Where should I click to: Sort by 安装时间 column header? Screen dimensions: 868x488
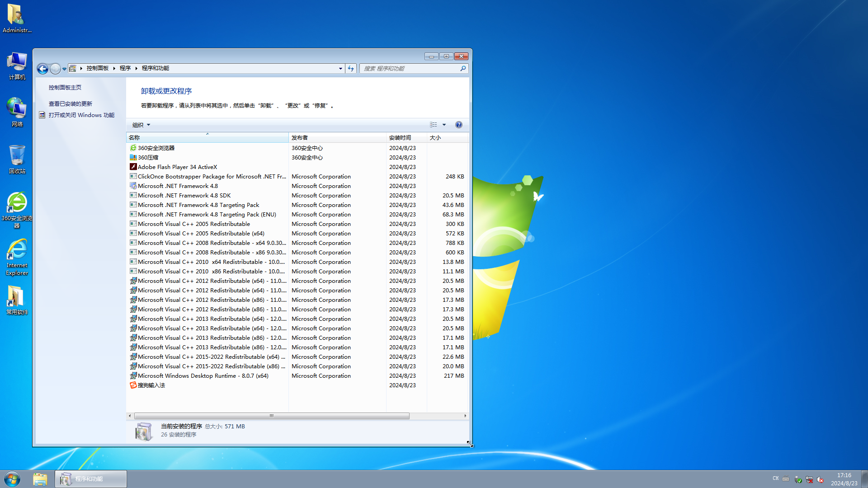tap(406, 138)
